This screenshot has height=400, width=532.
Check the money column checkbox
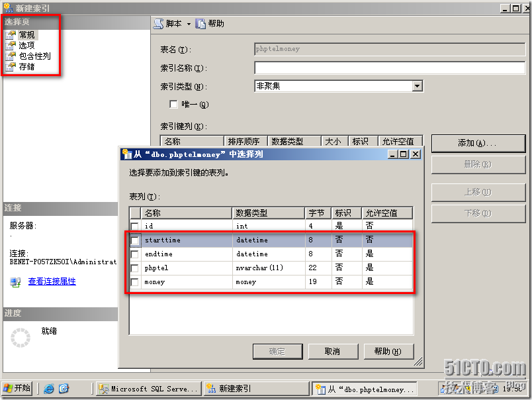pyautogui.click(x=134, y=282)
